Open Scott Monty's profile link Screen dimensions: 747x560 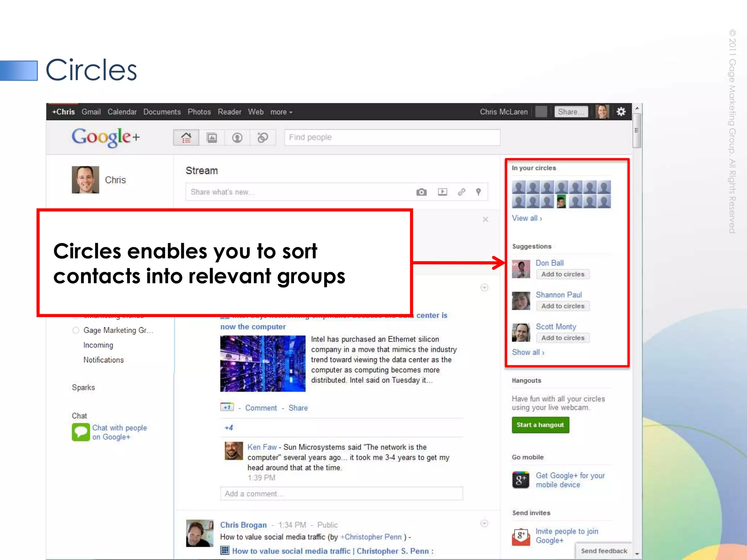coord(556,327)
